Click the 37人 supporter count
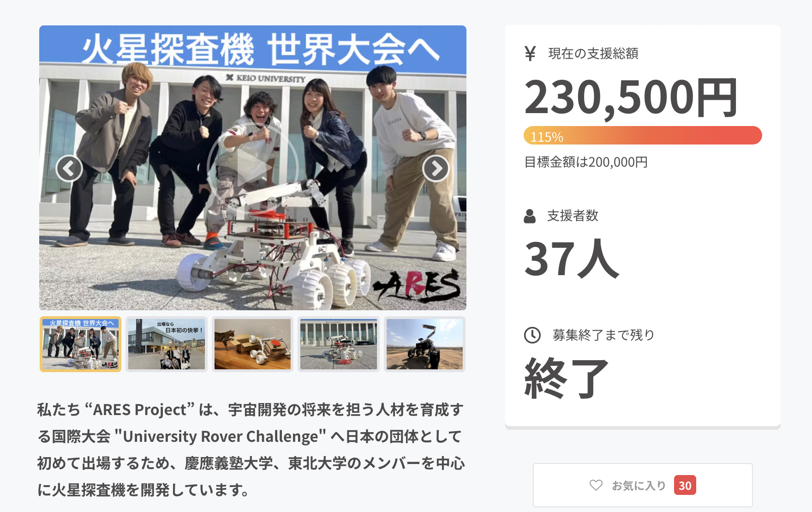This screenshot has height=512, width=812. (572, 259)
